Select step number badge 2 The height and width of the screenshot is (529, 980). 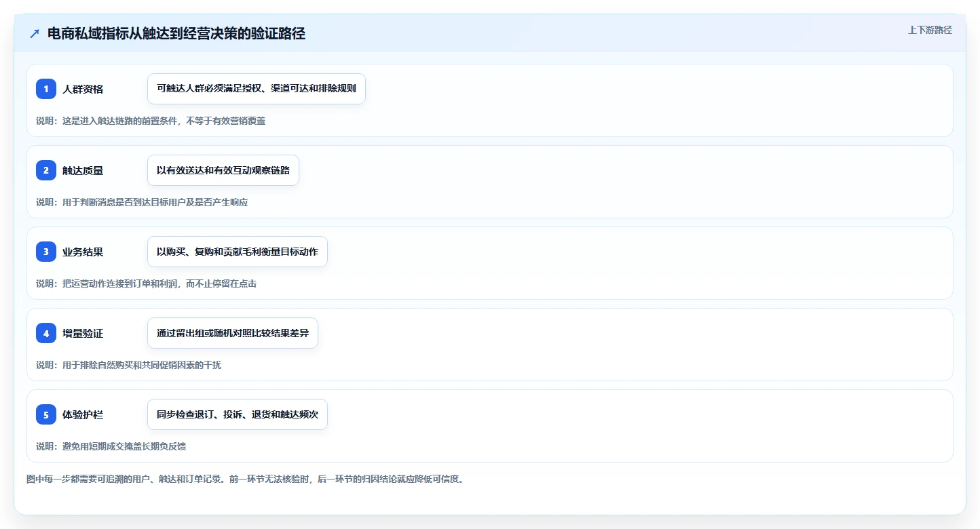(x=46, y=170)
